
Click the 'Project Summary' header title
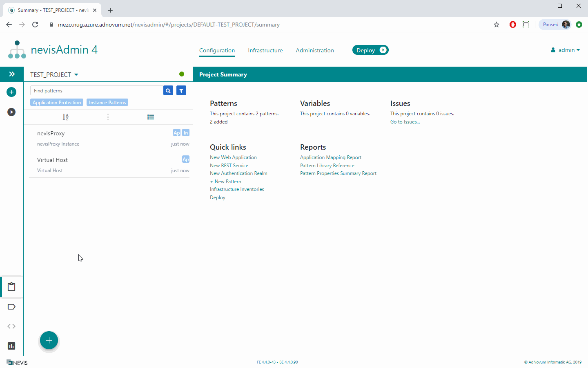pos(223,74)
